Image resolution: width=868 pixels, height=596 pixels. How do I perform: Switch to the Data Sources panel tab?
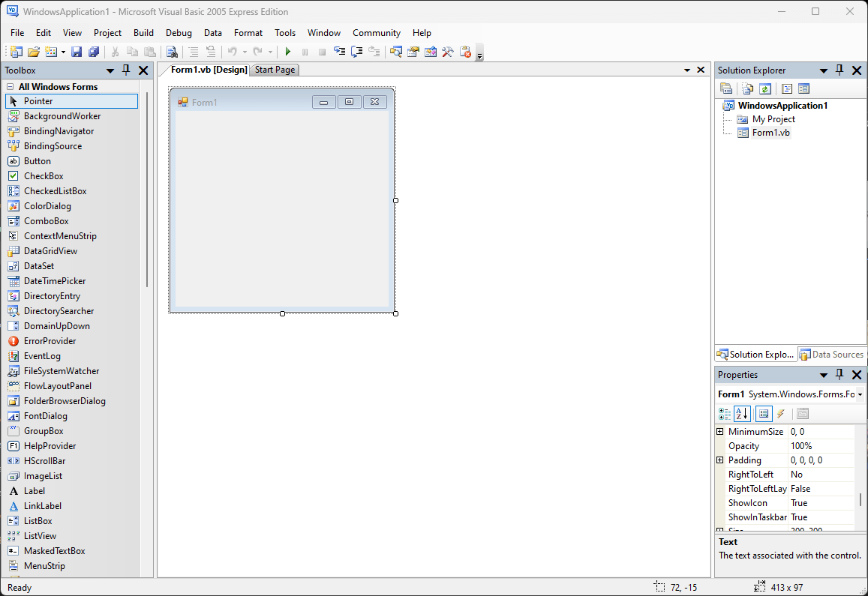831,354
